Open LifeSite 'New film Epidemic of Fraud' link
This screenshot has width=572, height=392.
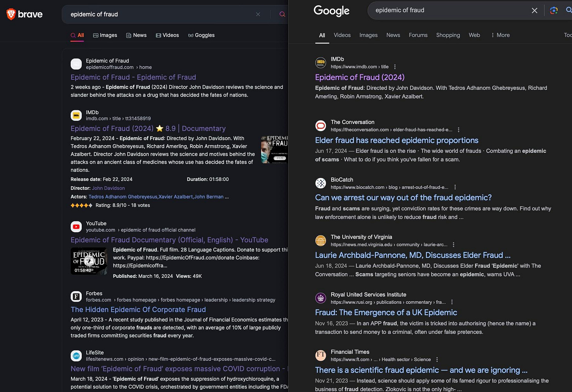click(x=179, y=369)
